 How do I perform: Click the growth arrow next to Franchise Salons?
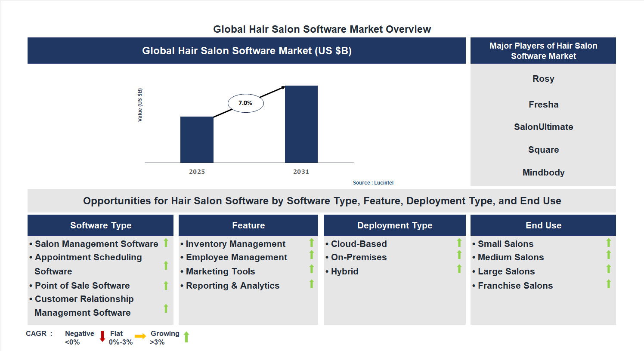(x=608, y=284)
